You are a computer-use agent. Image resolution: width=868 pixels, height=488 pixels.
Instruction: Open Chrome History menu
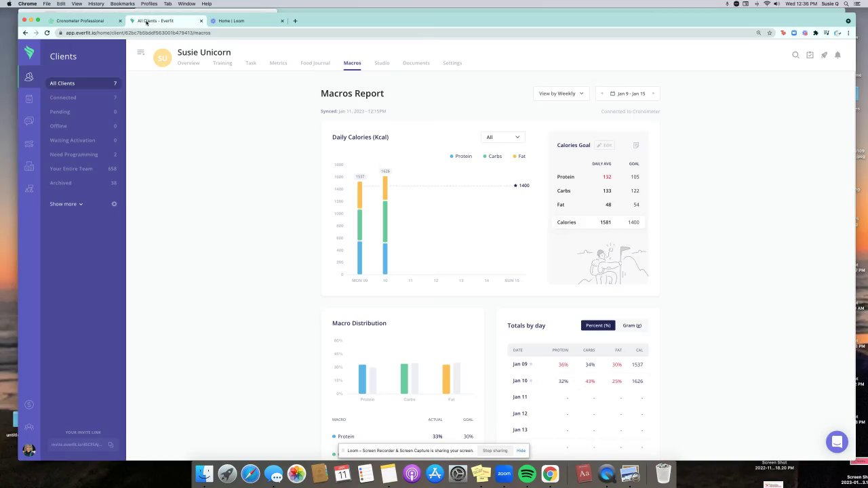coord(96,3)
